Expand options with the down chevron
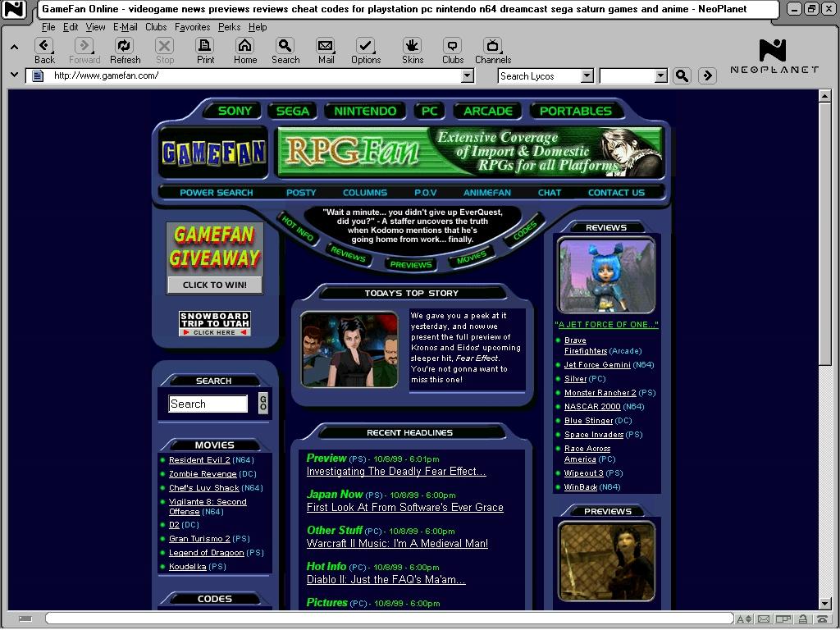 15,75
